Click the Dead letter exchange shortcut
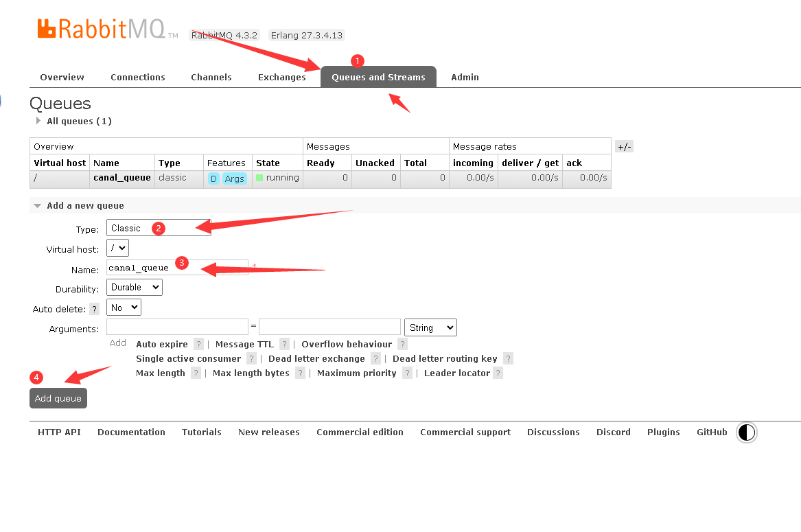Screen dimensions: 801x532 316,359
